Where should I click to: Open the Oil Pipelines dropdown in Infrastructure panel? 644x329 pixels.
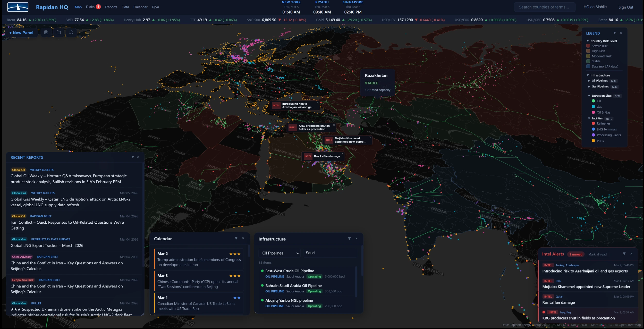click(279, 253)
